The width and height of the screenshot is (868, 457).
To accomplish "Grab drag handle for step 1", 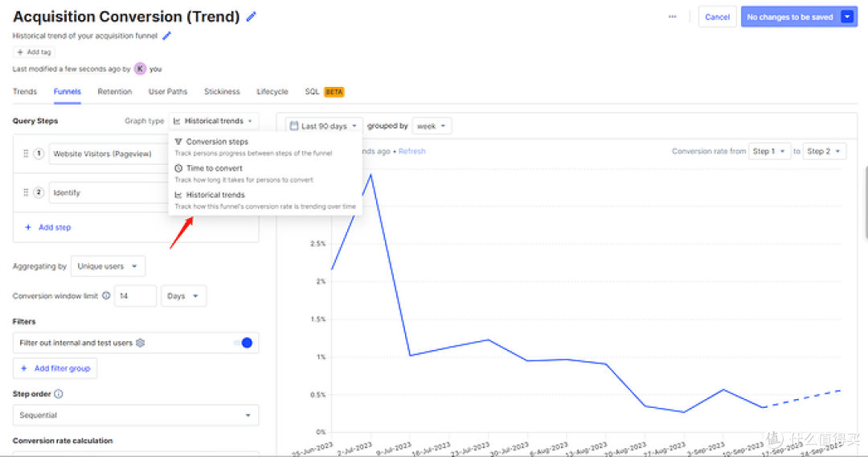I will [x=26, y=154].
